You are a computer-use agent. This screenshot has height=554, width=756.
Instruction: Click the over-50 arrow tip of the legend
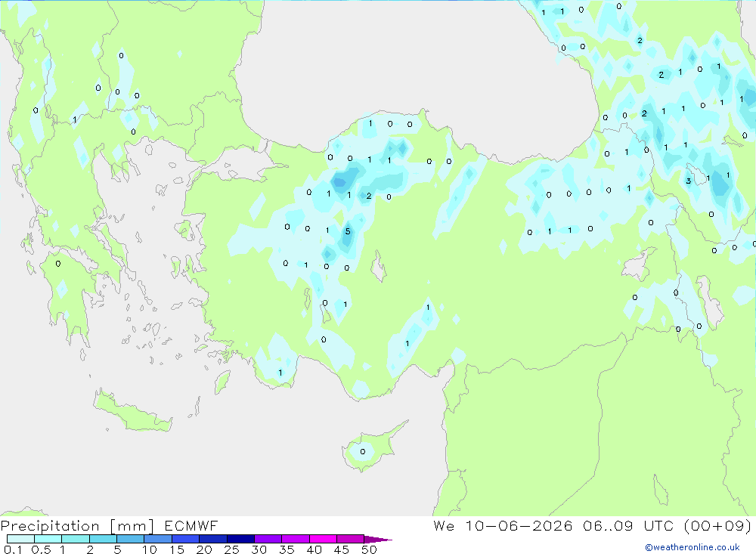[x=379, y=539]
